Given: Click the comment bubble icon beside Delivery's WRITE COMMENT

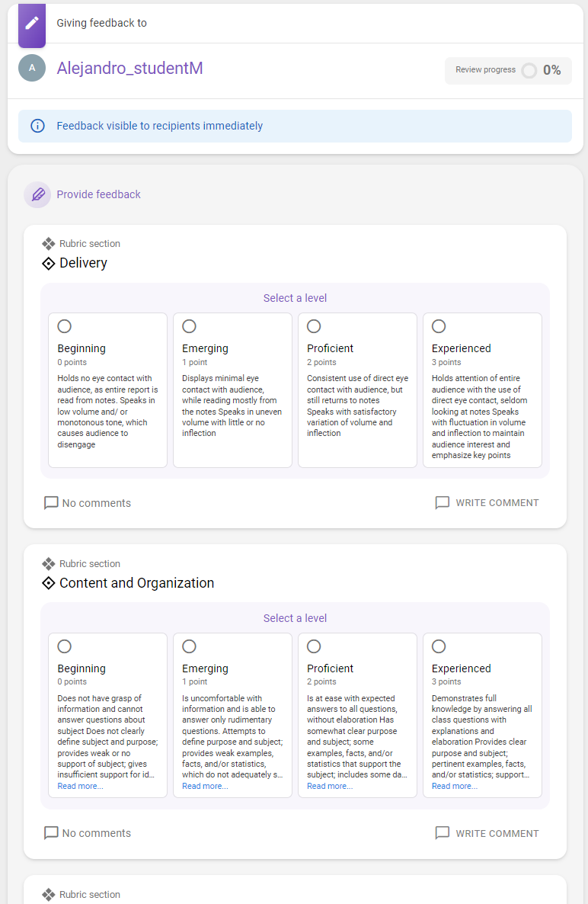Looking at the screenshot, I should pyautogui.click(x=442, y=503).
